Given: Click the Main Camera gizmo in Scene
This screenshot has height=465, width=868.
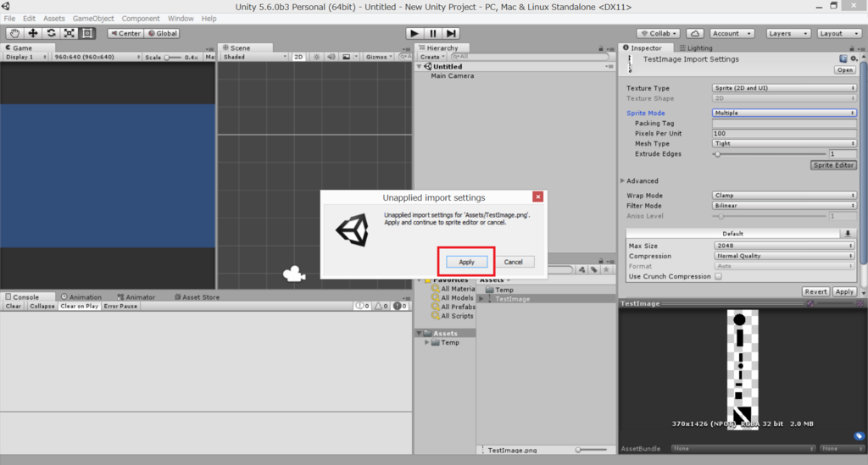Looking at the screenshot, I should (x=294, y=274).
